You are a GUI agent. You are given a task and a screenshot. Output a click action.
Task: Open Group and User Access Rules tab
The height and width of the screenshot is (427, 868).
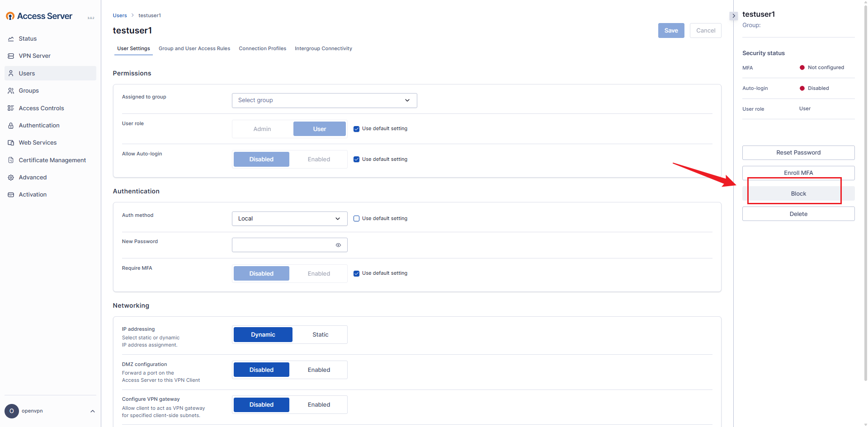click(x=194, y=49)
